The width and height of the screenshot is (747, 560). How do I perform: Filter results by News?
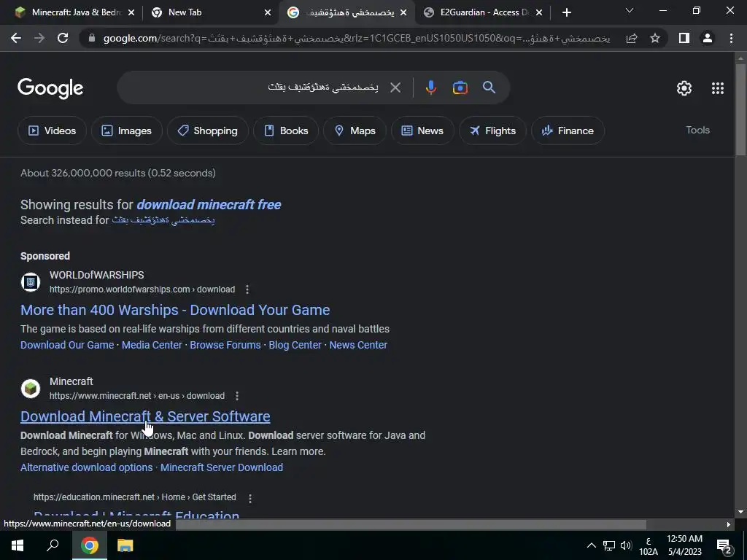pos(422,131)
